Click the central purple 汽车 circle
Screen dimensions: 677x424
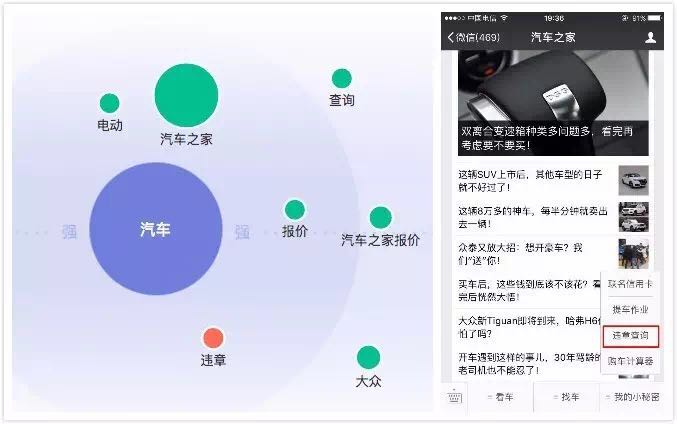tap(156, 229)
